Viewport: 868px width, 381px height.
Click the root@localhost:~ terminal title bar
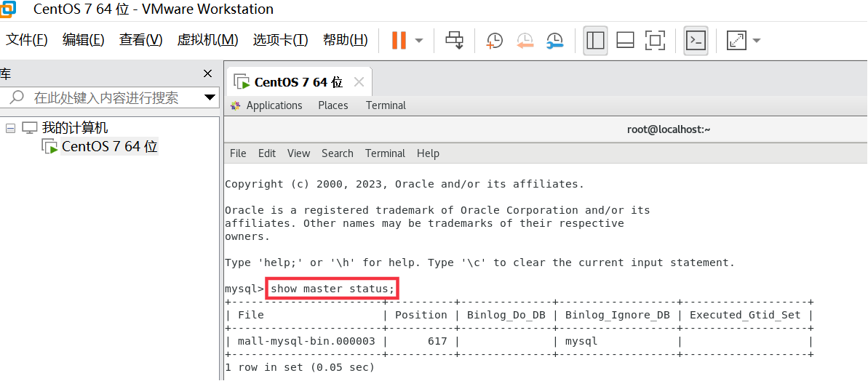[668, 129]
